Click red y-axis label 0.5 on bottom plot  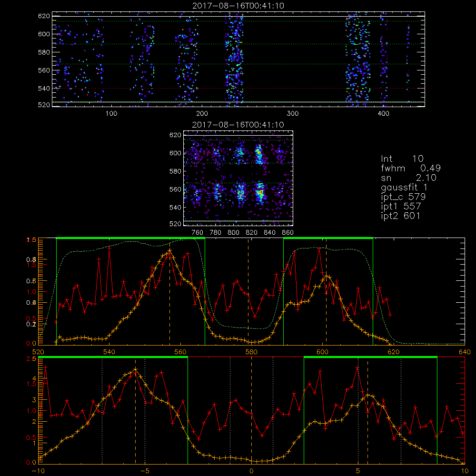coord(31,438)
